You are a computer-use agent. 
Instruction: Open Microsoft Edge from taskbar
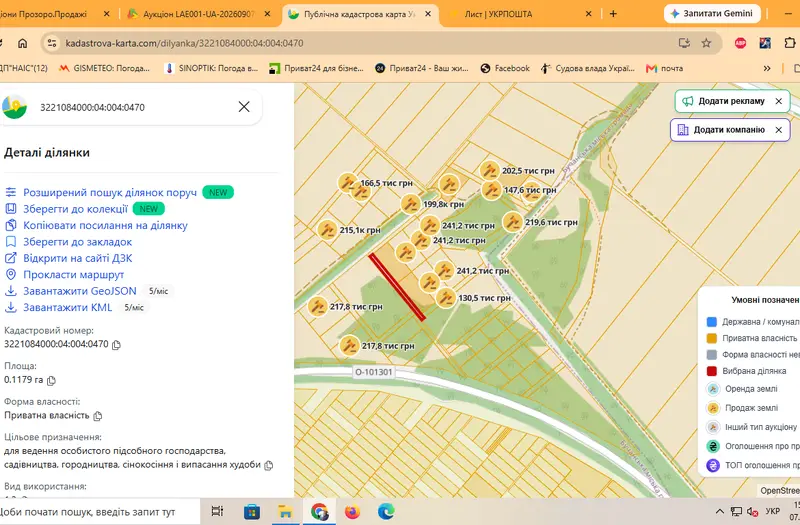[386, 511]
